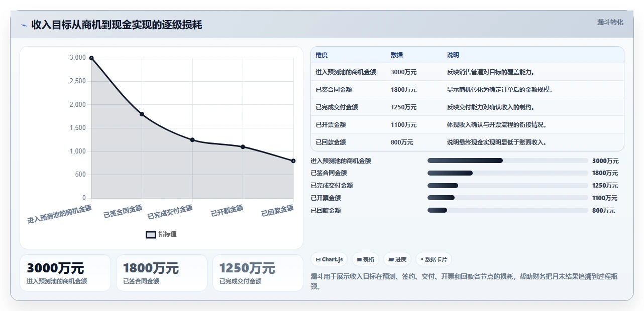
Task: Click the 已回款金额 progress bar
Action: pyautogui.click(x=507, y=211)
